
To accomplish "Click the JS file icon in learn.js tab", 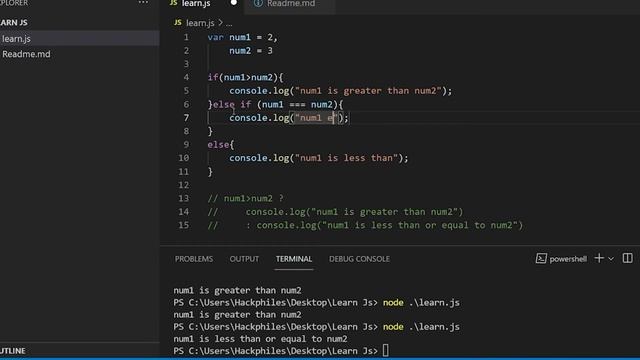I will pyautogui.click(x=173, y=2).
